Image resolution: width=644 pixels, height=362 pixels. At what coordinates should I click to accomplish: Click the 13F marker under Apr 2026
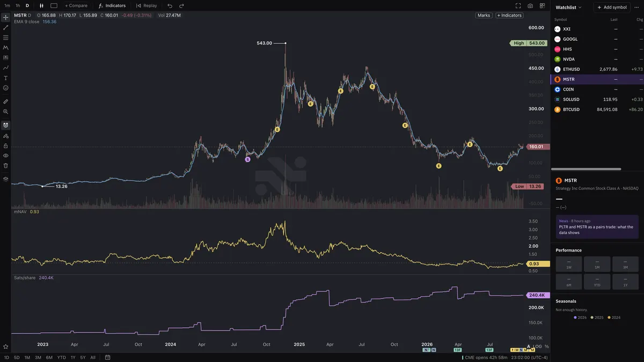click(458, 350)
